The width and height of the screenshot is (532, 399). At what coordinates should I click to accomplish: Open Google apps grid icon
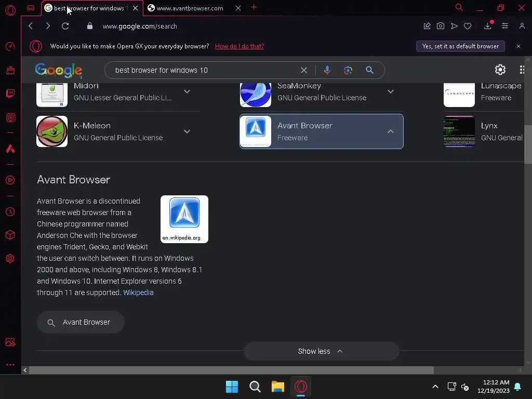pos(523,70)
